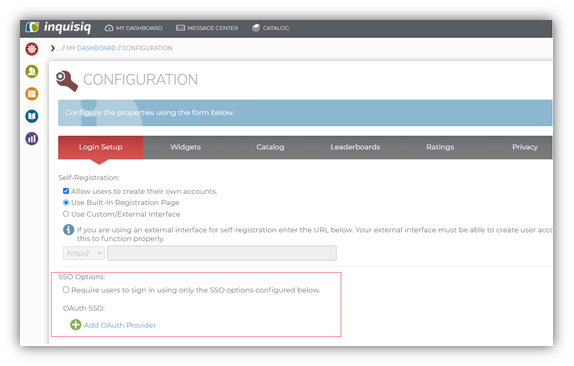
Task: Select Use Custom/External Interface radio
Action: point(66,214)
